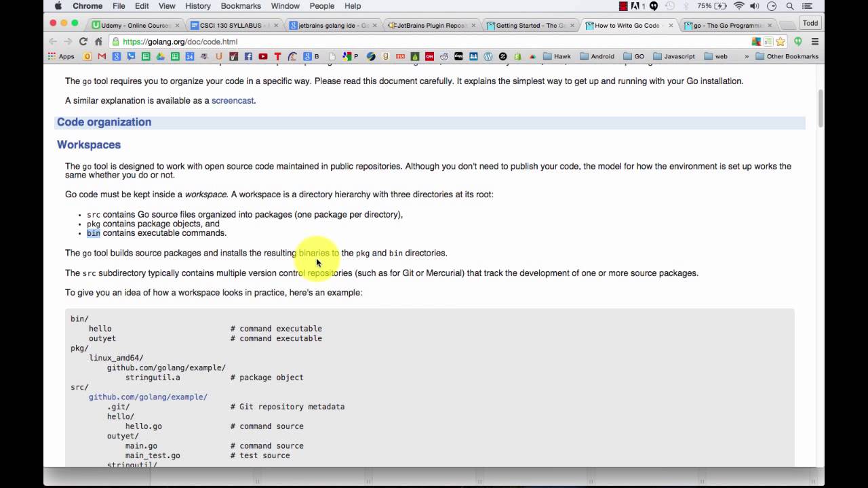This screenshot has width=868, height=488.
Task: Click 'stringutil.a' in the workspace example
Action: point(153,378)
